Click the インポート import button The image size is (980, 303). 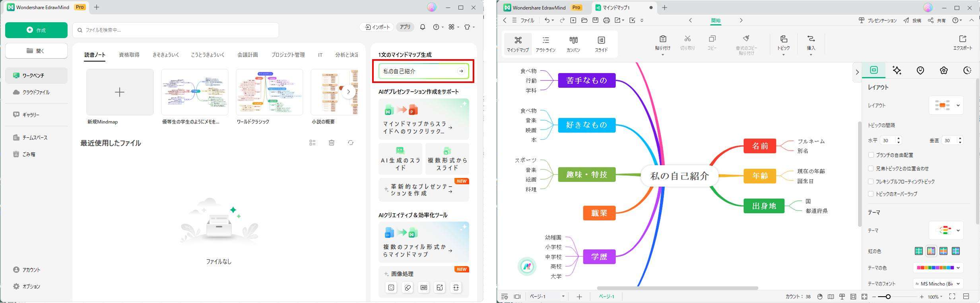pos(377,27)
